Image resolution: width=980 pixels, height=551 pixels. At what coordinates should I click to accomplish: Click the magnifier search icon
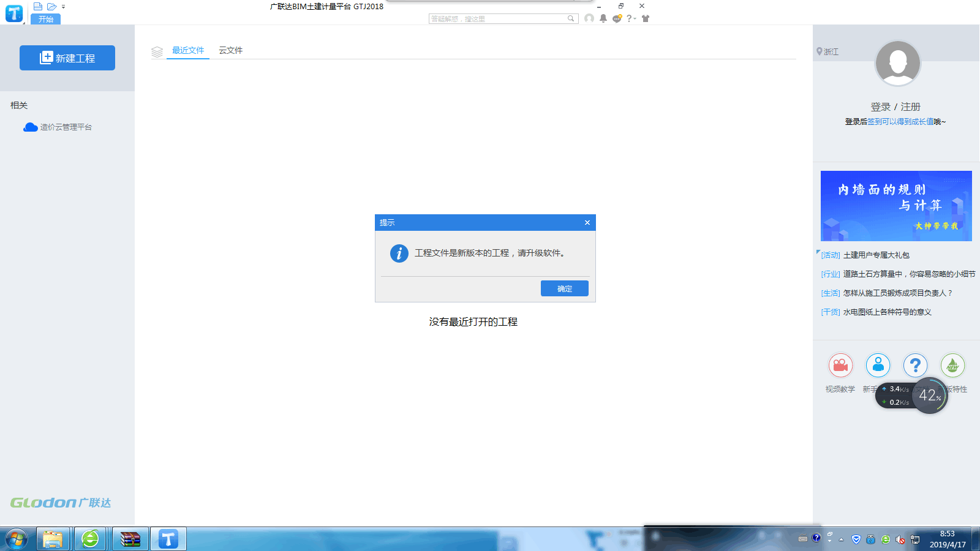pos(571,19)
